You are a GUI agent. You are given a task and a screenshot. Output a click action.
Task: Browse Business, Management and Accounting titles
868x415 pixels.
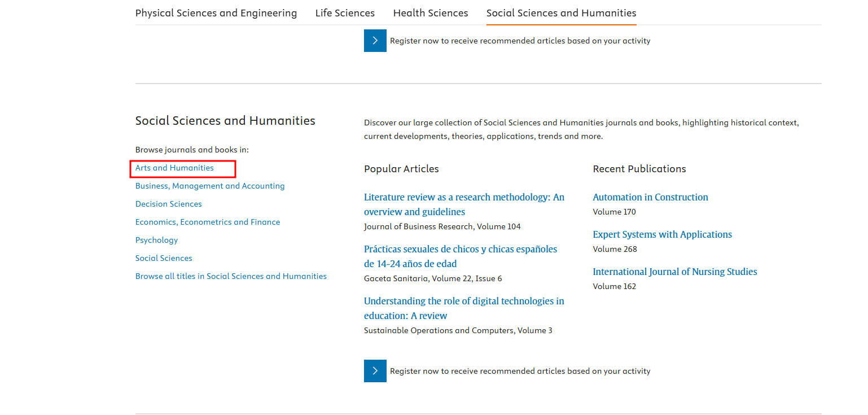(x=210, y=186)
